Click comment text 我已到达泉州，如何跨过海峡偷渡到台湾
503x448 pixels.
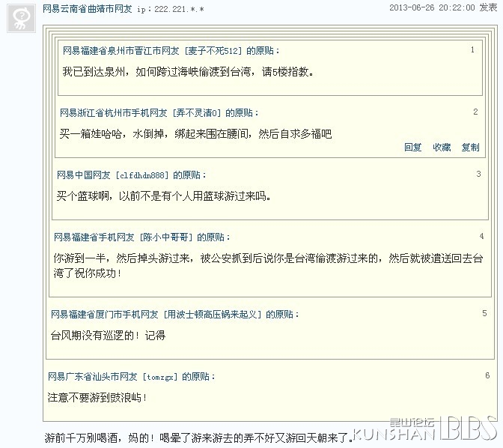[x=156, y=72]
